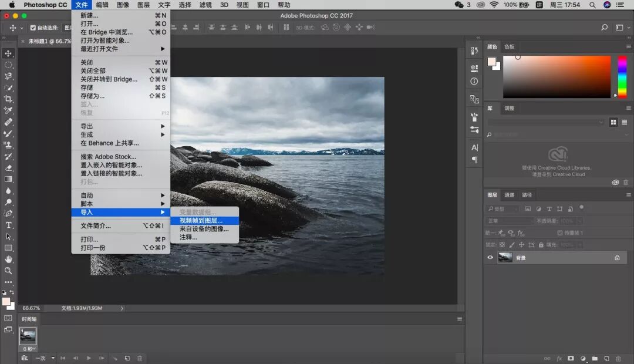Open the timeline loop dropdown 一次

(x=44, y=358)
